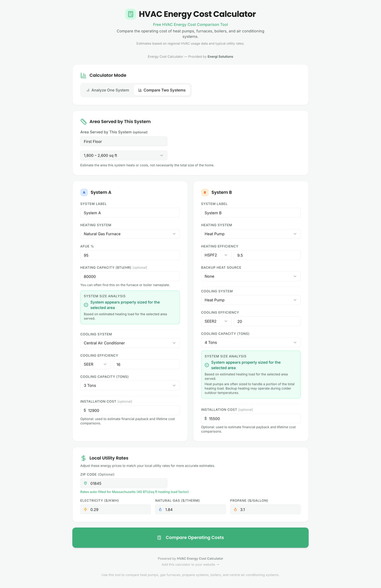Change the HSPF2 heating efficiency unit selector

[216, 255]
